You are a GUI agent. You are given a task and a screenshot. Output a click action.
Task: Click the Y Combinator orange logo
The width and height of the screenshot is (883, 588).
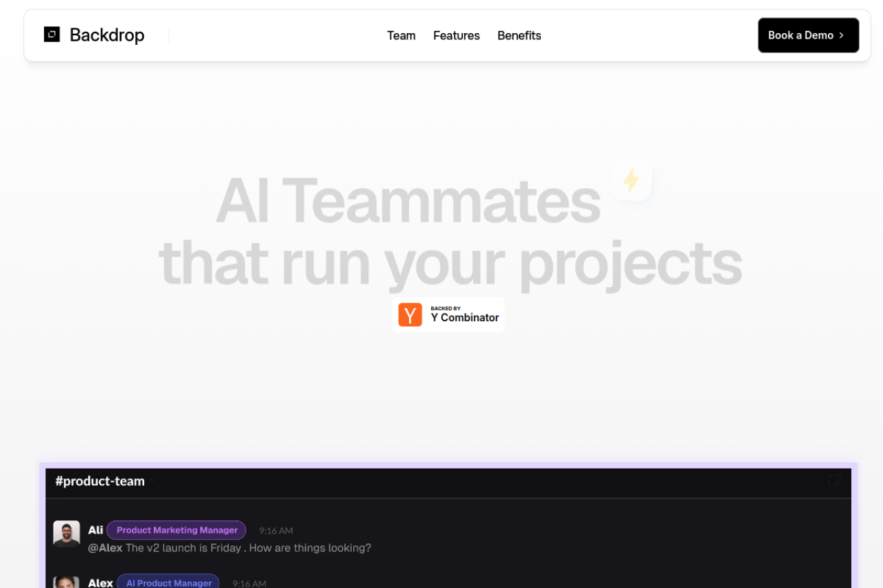coord(410,315)
